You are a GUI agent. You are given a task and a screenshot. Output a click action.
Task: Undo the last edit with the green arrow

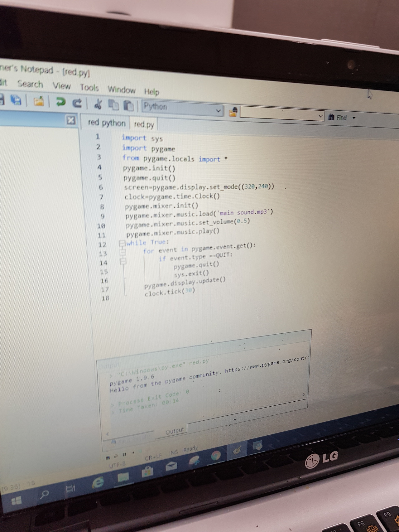(60, 102)
